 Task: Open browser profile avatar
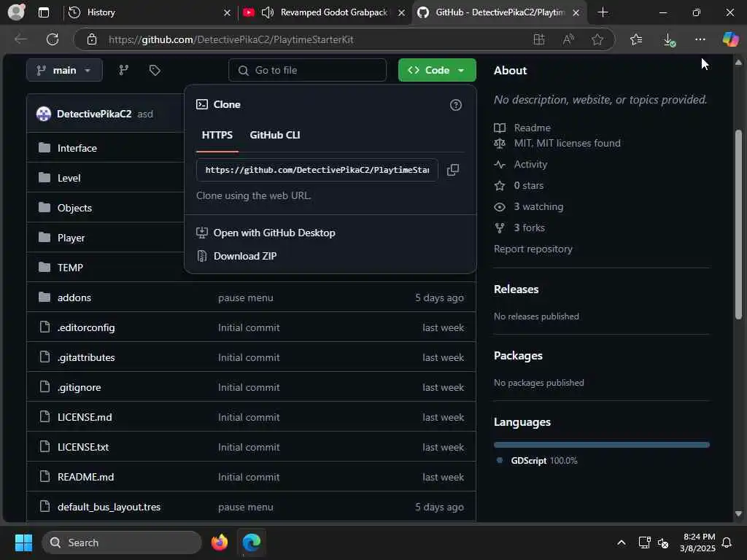coord(16,12)
